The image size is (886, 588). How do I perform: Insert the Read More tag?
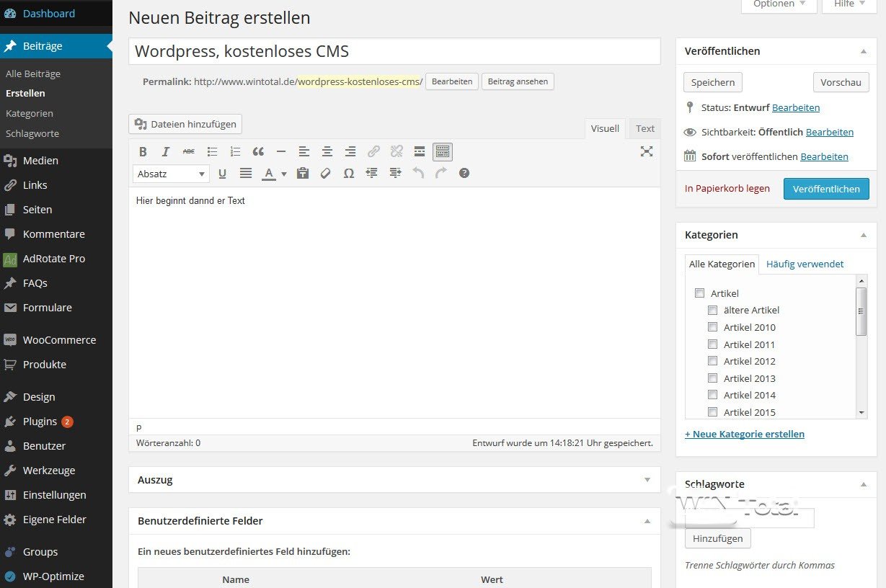420,151
